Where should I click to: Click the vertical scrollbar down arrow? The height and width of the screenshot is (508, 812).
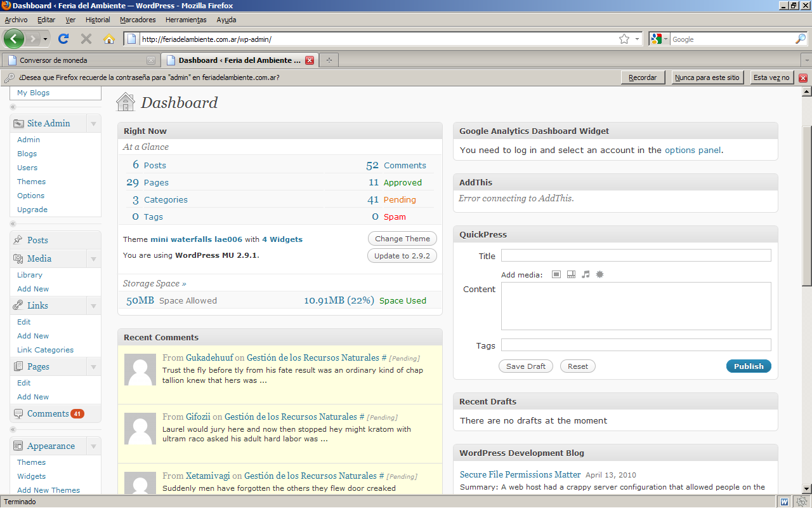point(807,489)
